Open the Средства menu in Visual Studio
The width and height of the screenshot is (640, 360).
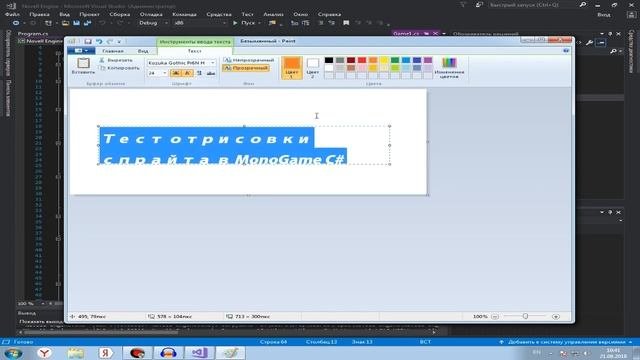219,14
